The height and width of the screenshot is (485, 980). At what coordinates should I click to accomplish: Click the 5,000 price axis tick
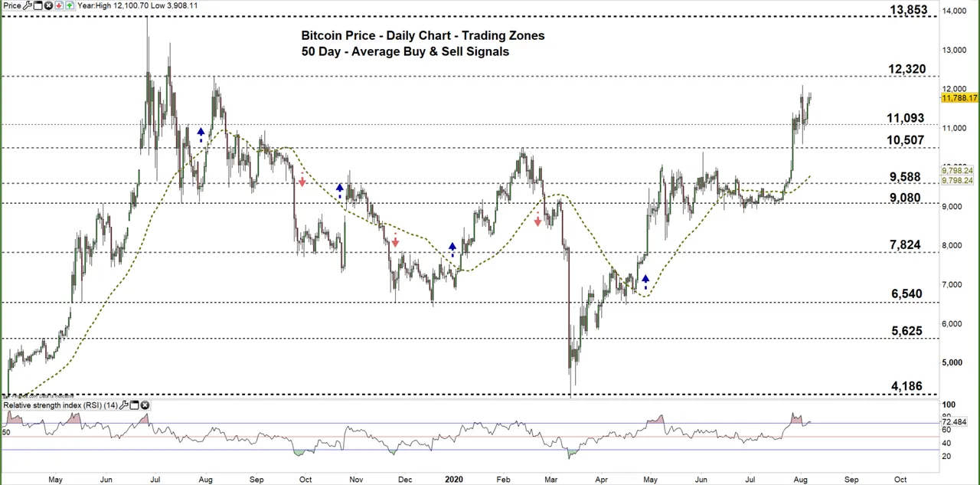(954, 362)
